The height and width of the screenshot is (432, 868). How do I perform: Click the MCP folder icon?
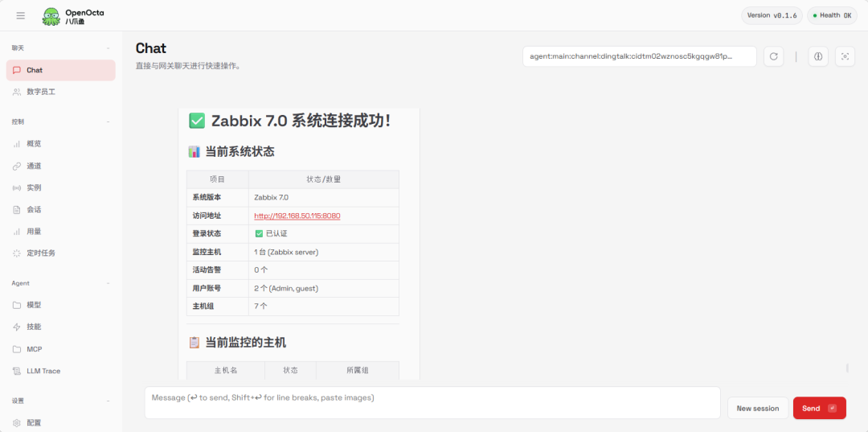point(17,349)
